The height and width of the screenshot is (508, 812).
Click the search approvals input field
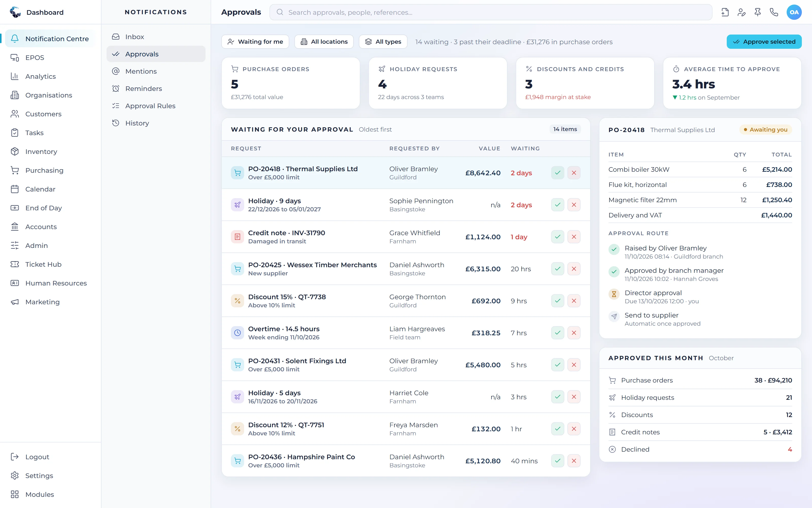(x=490, y=12)
